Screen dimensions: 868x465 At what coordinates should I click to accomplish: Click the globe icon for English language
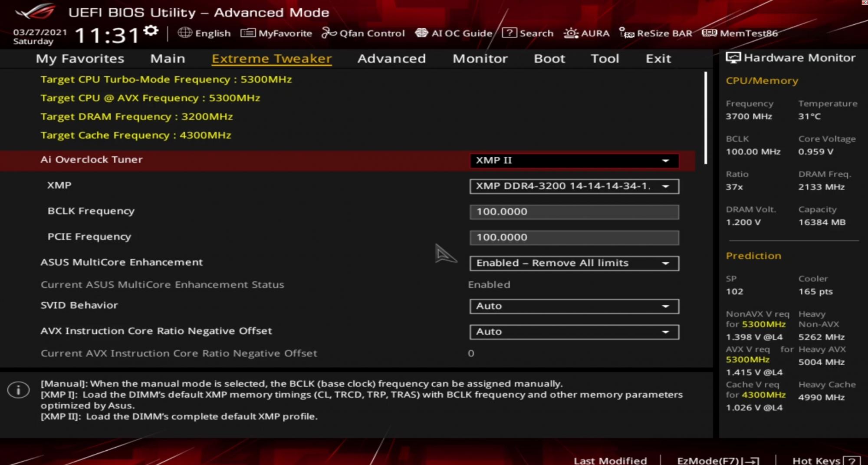pyautogui.click(x=185, y=33)
